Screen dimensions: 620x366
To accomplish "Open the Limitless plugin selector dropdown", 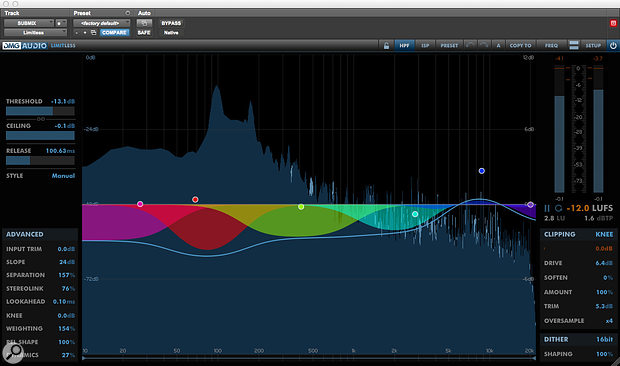I will pos(35,32).
